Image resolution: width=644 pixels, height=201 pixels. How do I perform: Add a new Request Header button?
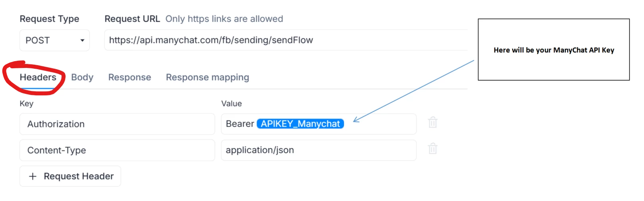[x=70, y=176]
